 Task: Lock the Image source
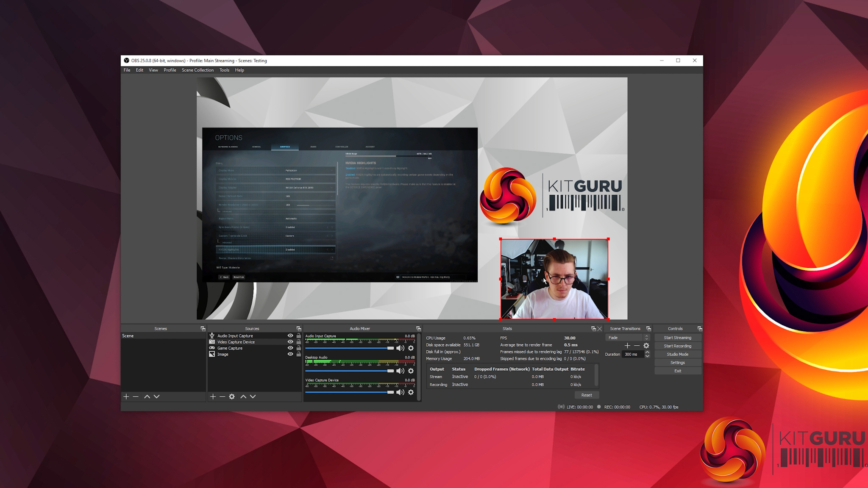point(298,354)
